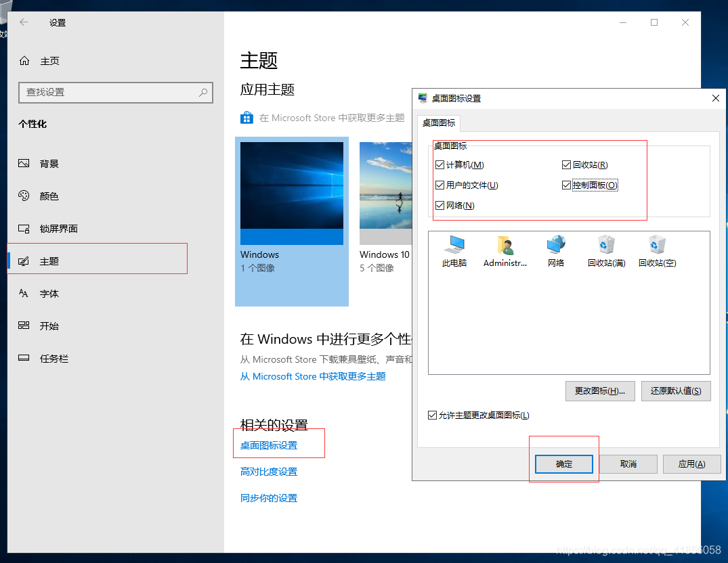Viewport: 728px width, 563px height.
Task: Toggle the 控制面板(O) checkbox
Action: pos(566,185)
